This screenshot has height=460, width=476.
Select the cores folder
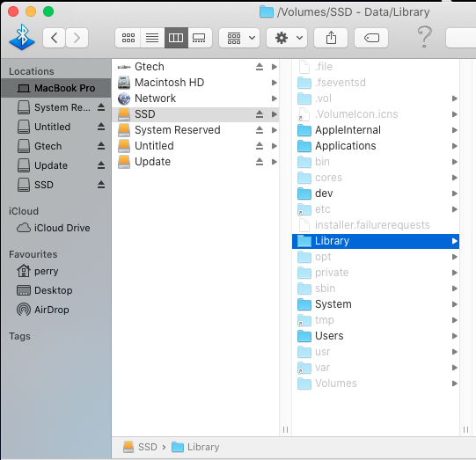[x=376, y=178]
